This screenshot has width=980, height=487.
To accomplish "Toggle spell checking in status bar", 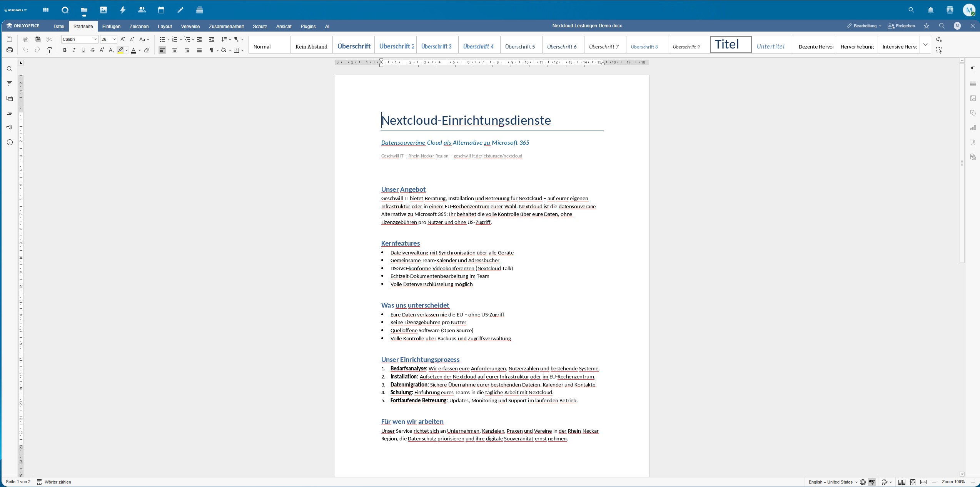I will tap(872, 482).
